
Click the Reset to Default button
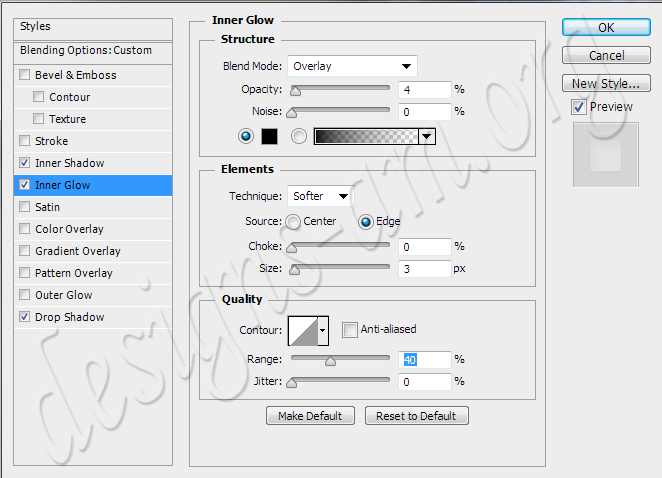pyautogui.click(x=417, y=416)
